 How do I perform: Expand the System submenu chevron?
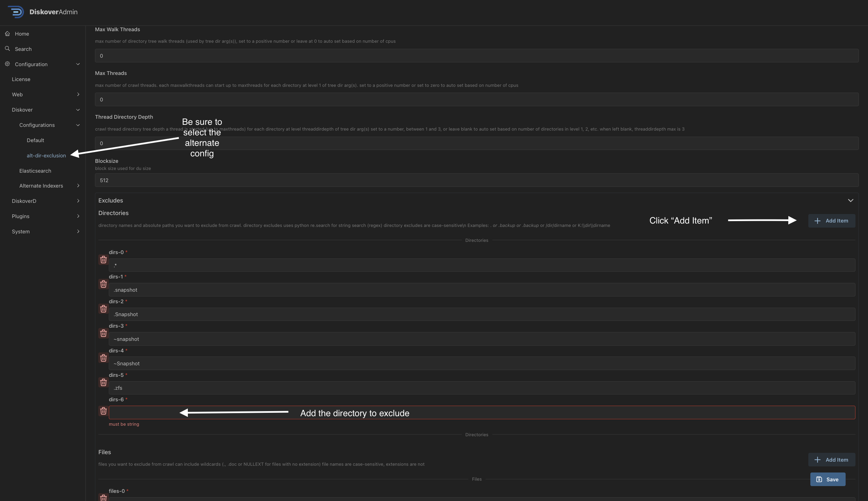(x=78, y=231)
